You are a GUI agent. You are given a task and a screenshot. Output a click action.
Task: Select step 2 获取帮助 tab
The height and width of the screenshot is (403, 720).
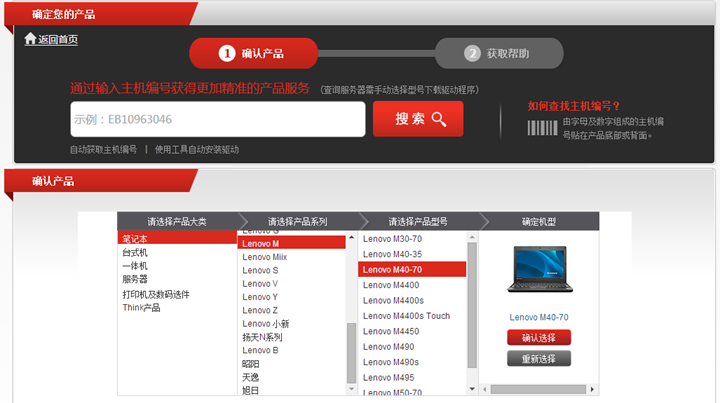(499, 53)
